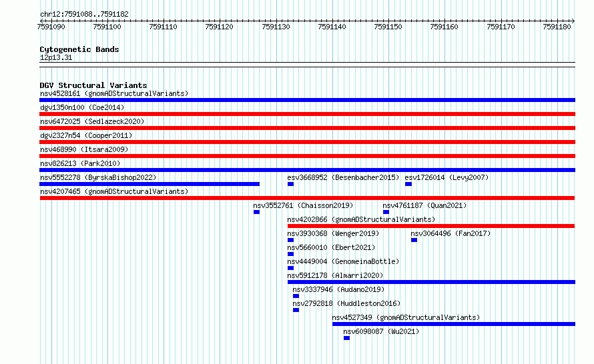Open nsv4207465 gnomAD variant label
The width and height of the screenshot is (594, 364).
pyautogui.click(x=114, y=191)
